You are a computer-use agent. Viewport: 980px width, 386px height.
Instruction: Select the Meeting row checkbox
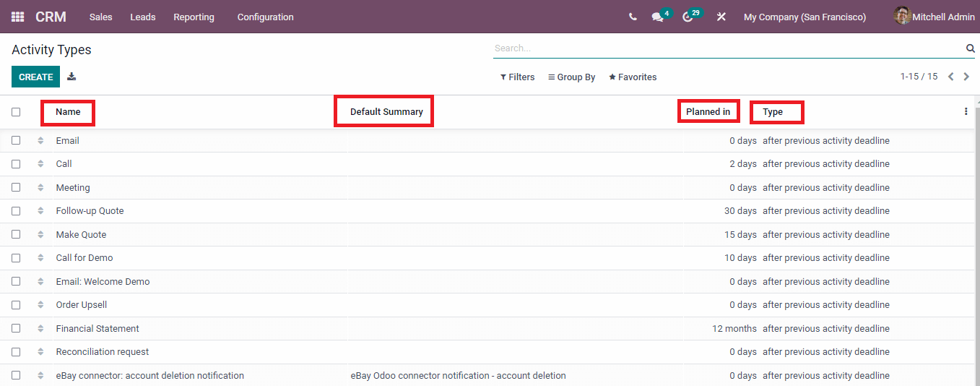[16, 187]
